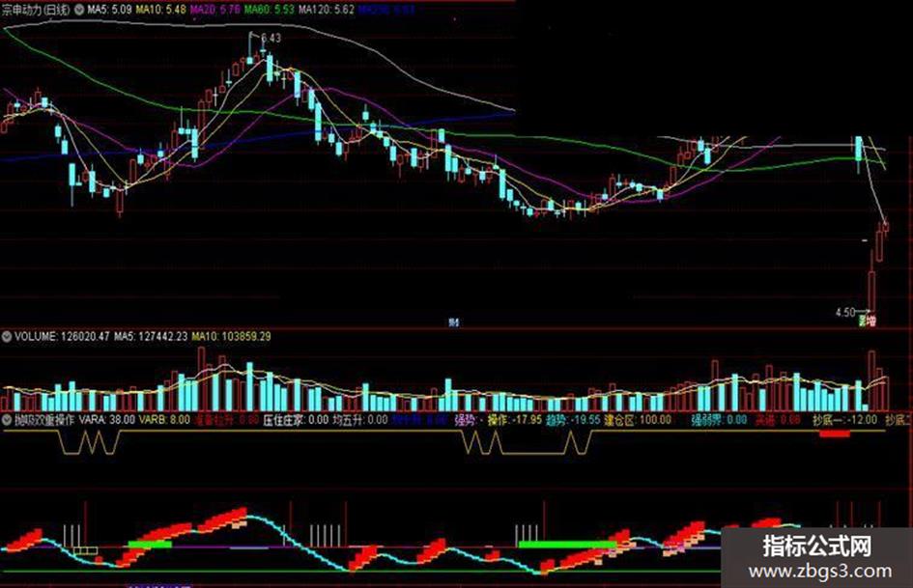Click the 4.50 low price marker
913x588 pixels.
(845, 313)
